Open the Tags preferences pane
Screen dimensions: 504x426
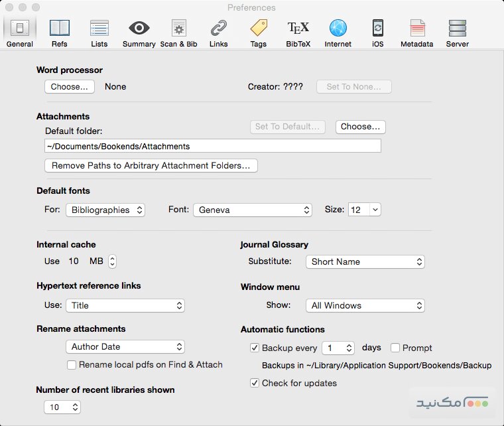click(x=258, y=33)
